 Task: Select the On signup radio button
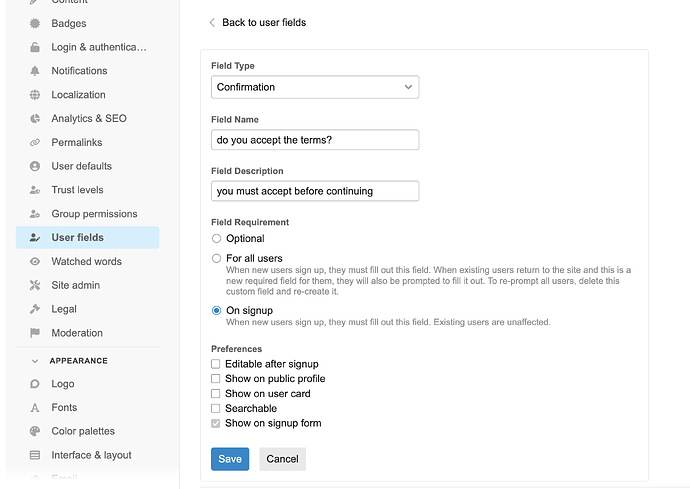[216, 311]
